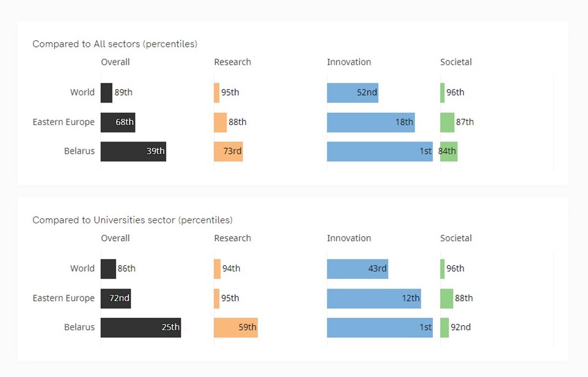Select the dark 86th World Overall bar

(108, 269)
